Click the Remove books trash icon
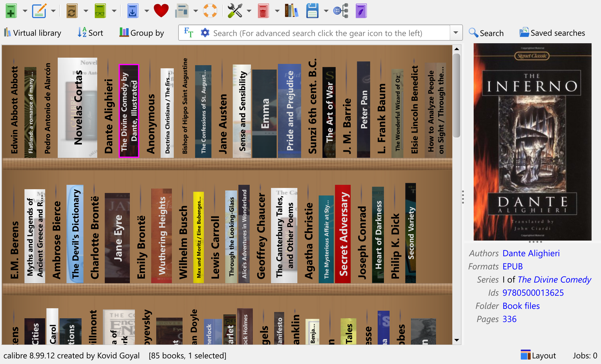 click(263, 11)
